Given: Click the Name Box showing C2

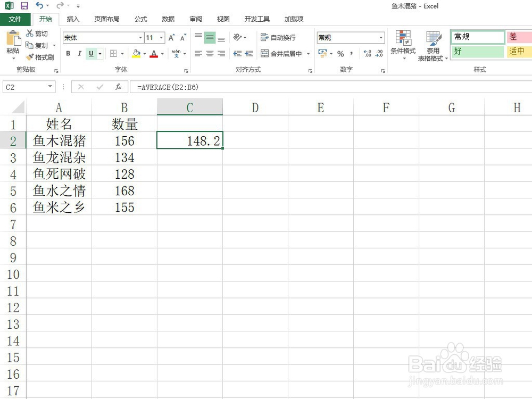Looking at the screenshot, I should click(24, 87).
